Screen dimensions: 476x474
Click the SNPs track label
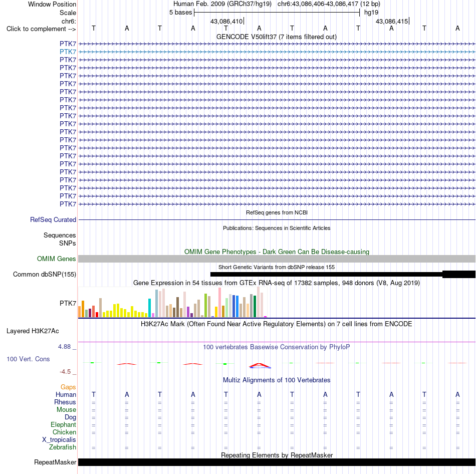click(x=68, y=243)
